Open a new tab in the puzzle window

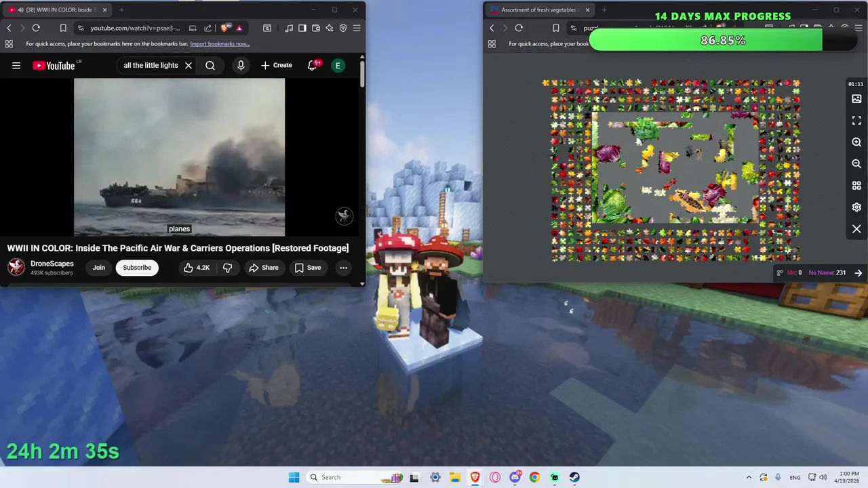(x=604, y=10)
